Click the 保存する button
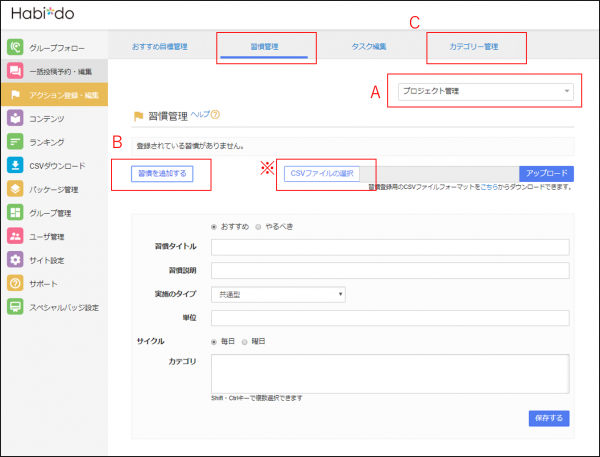The width and height of the screenshot is (600, 457). click(549, 418)
